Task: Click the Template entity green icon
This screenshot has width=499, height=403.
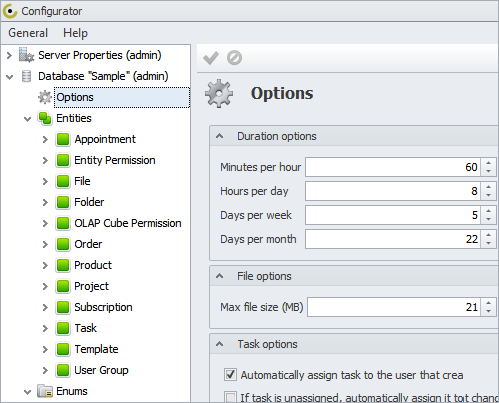Action: (x=63, y=349)
